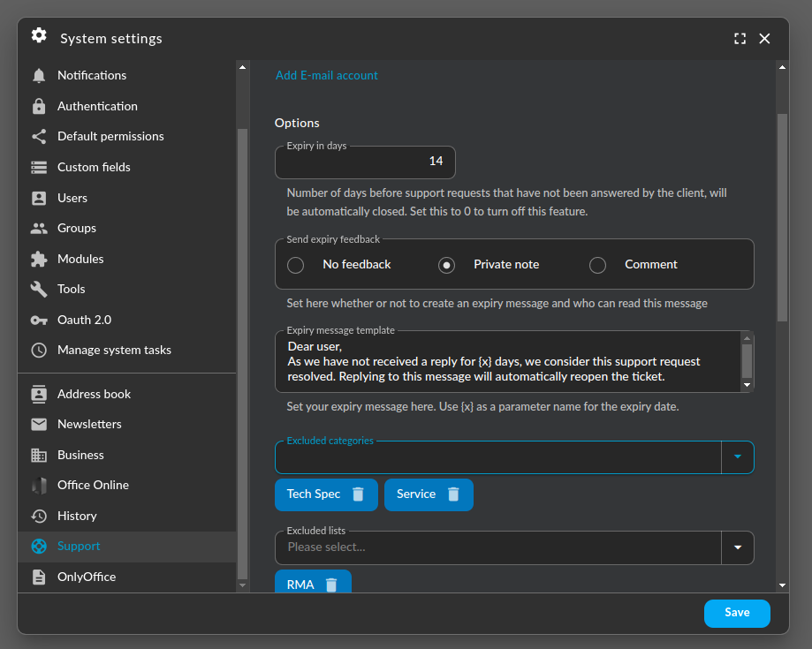Click the Authentication padlock icon
This screenshot has height=649, width=812.
tap(39, 106)
